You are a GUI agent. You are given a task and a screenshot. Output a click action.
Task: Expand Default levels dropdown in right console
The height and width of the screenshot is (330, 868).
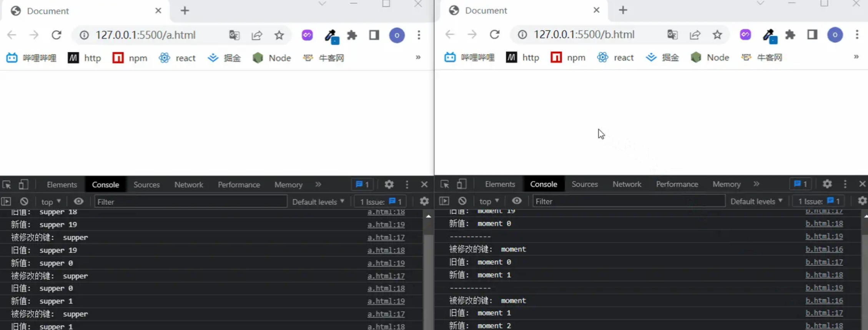pos(756,201)
